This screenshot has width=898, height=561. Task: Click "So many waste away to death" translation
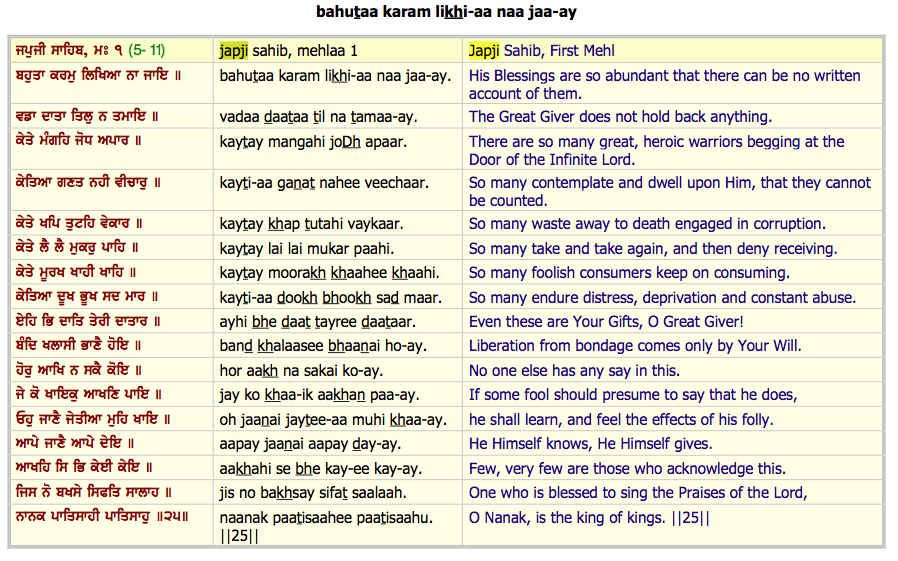pos(646,224)
